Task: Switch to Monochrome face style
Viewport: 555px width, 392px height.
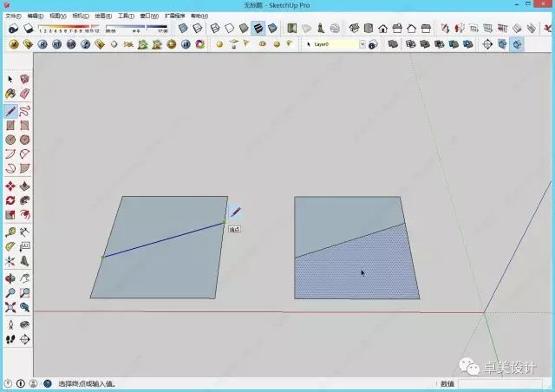Action: pyautogui.click(x=272, y=28)
